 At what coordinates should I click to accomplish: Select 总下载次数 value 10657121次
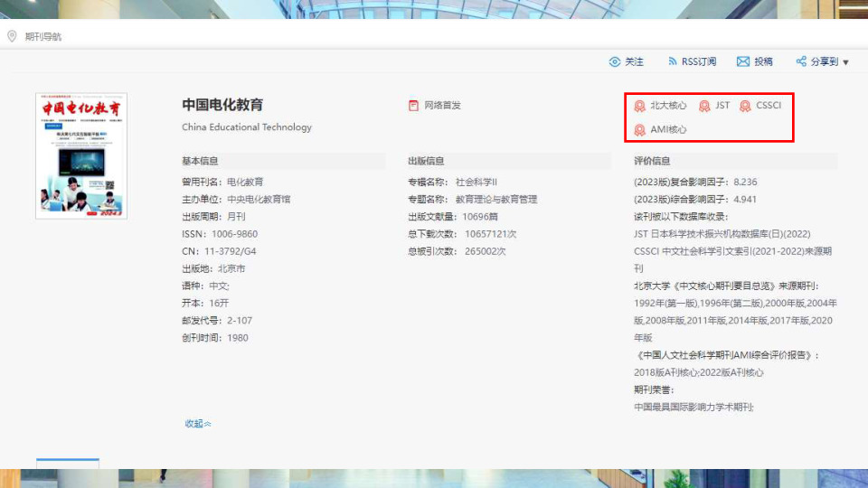coord(490,234)
